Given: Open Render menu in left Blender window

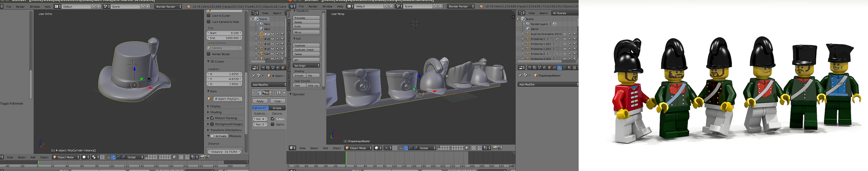Looking at the screenshot, I should pyautogui.click(x=20, y=6).
